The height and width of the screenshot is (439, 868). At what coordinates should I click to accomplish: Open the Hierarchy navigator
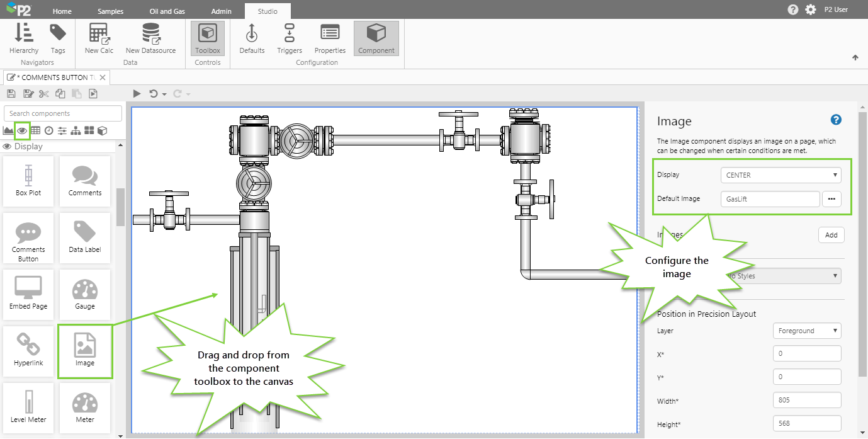coord(24,38)
